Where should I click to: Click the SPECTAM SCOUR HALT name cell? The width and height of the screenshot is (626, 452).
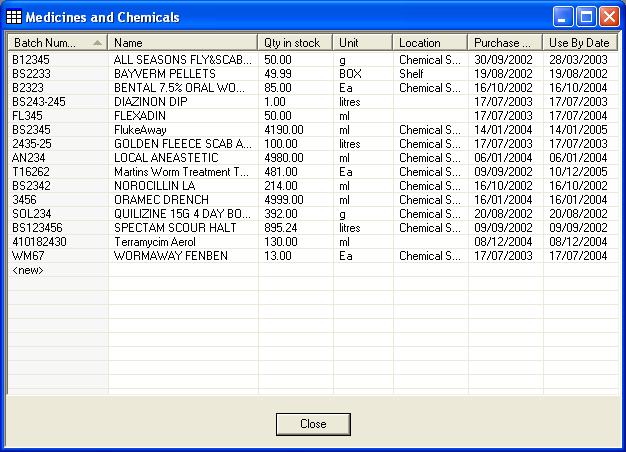coord(183,228)
